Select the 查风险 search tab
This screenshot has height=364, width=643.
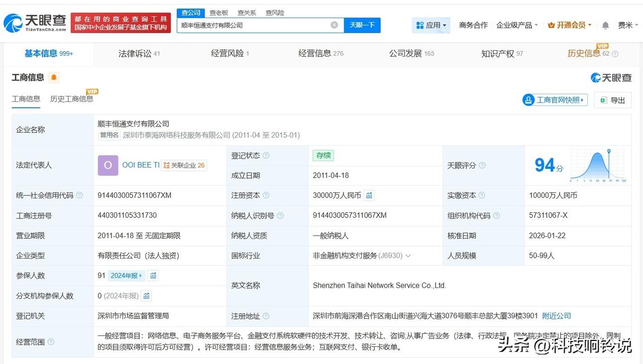[x=275, y=13]
